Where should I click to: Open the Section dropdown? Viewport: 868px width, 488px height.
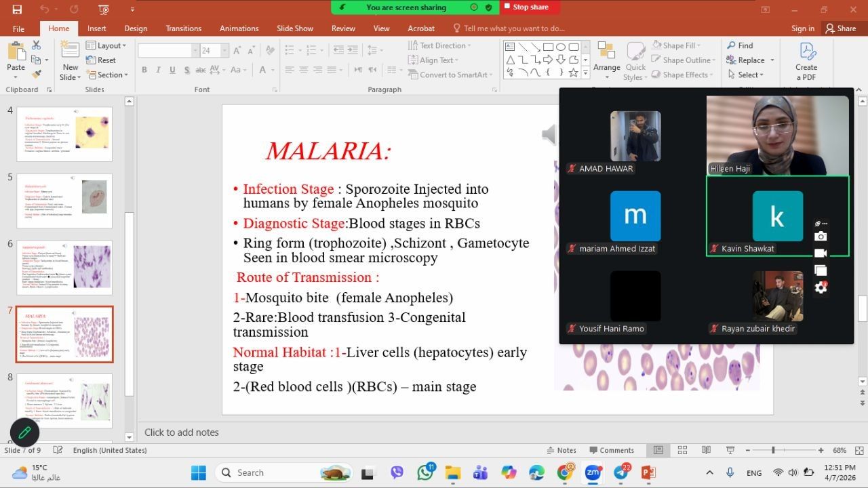(x=107, y=75)
